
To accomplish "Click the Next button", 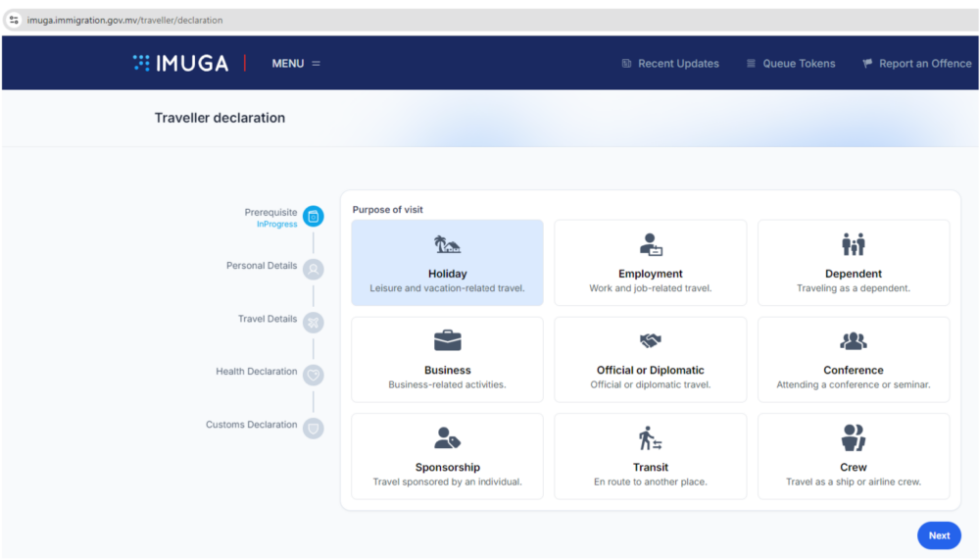I will click(x=939, y=535).
